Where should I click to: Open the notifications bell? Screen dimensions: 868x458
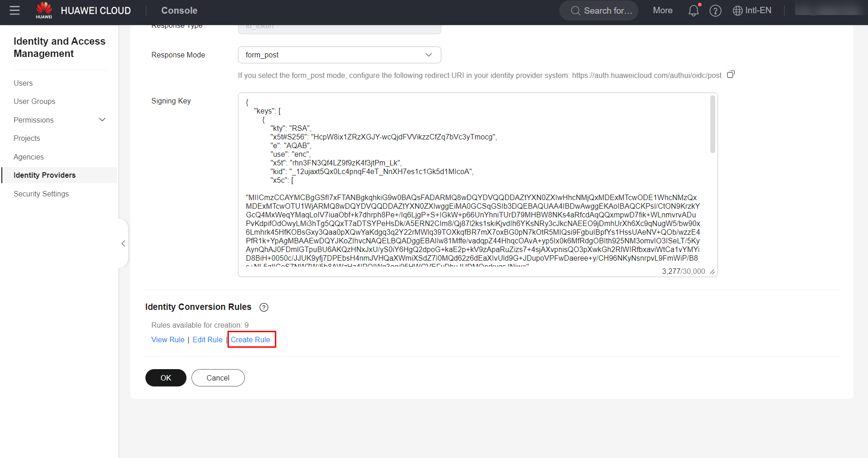693,10
